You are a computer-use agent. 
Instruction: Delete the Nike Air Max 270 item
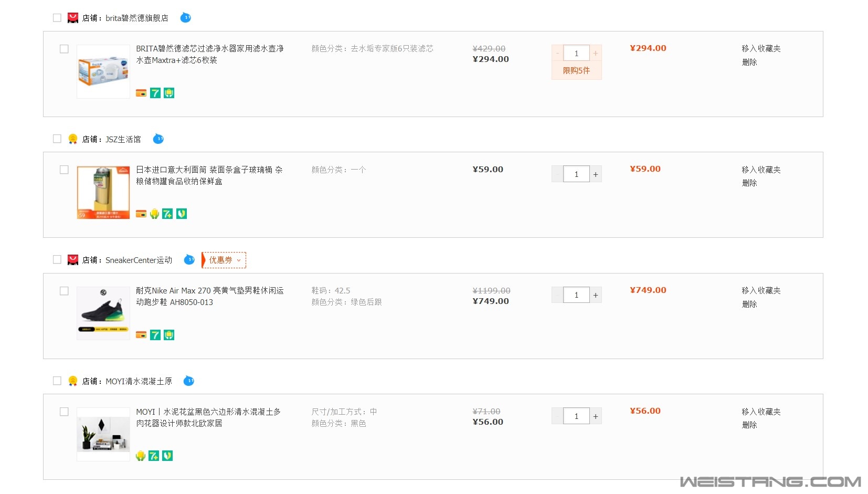pyautogui.click(x=749, y=304)
